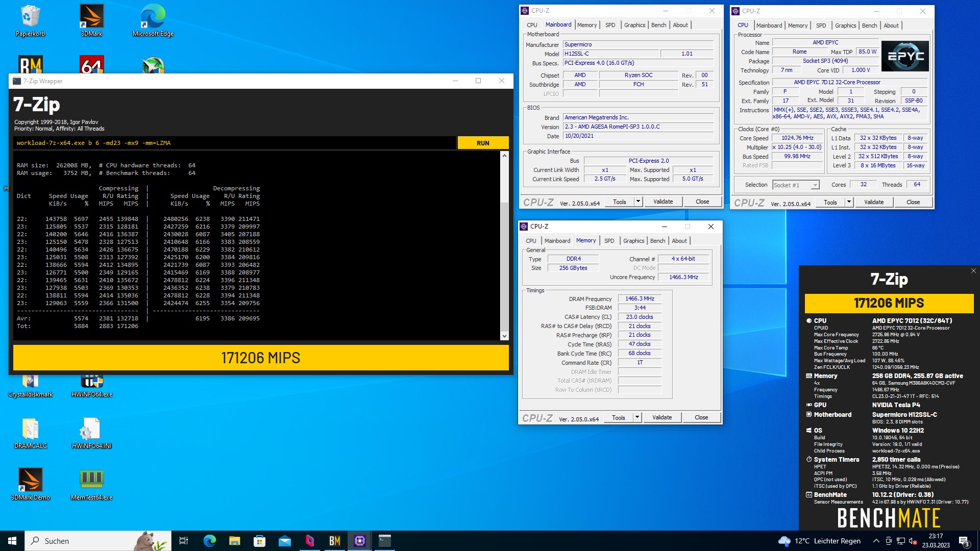Select the console window taskbar icon
Image resolution: width=980 pixels, height=551 pixels.
tap(385, 541)
